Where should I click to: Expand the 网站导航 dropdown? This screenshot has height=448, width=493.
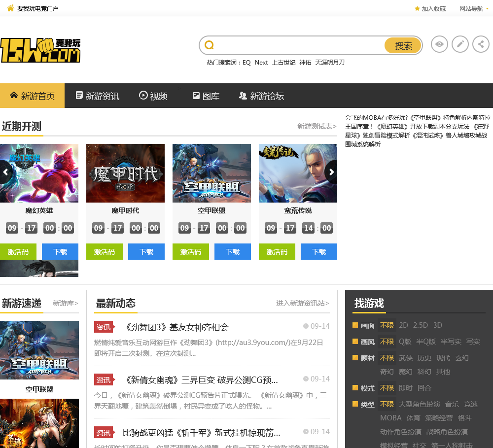(474, 8)
